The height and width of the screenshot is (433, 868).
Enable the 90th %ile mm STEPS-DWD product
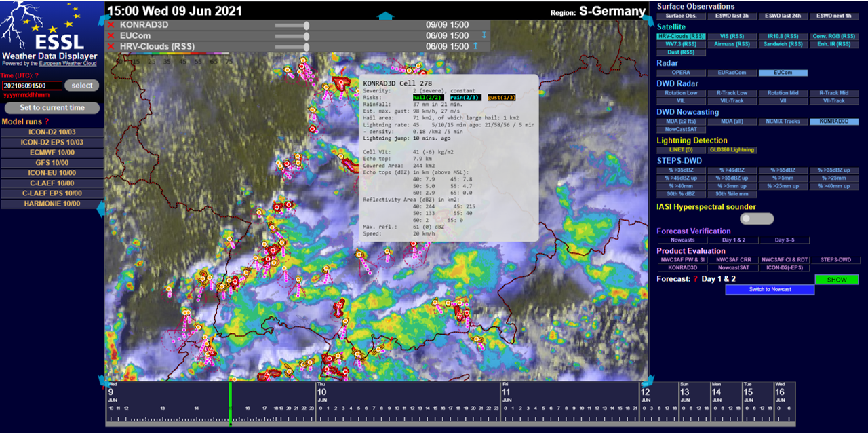pyautogui.click(x=732, y=195)
